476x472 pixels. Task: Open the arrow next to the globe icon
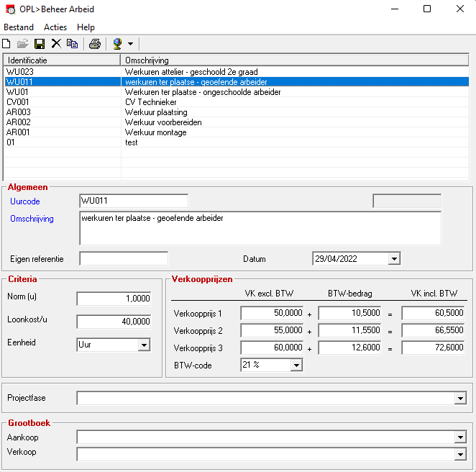point(131,44)
